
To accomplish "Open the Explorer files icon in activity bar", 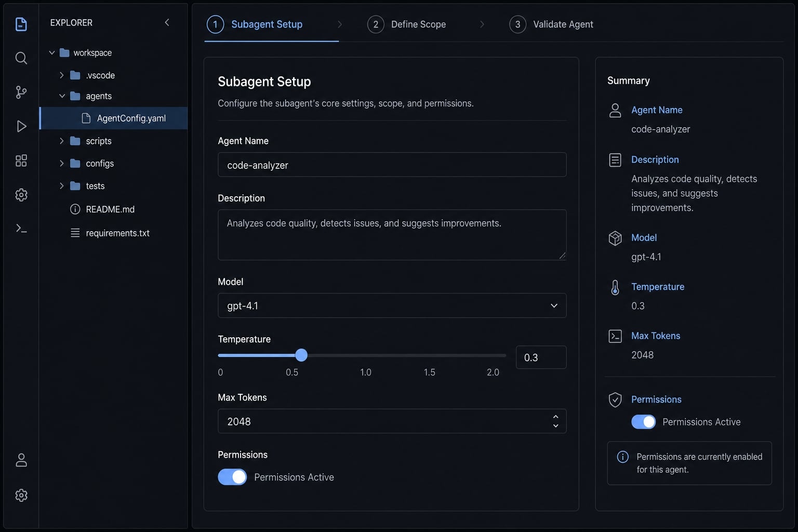I will (21, 24).
